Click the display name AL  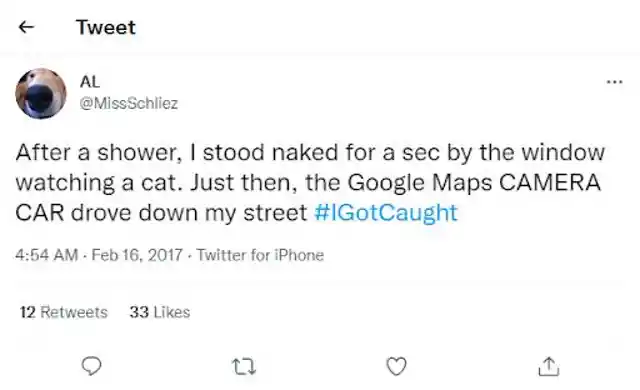(90, 82)
